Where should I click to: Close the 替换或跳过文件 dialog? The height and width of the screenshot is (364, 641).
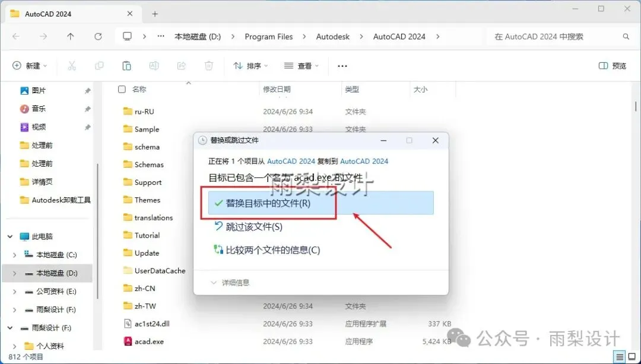(x=436, y=141)
